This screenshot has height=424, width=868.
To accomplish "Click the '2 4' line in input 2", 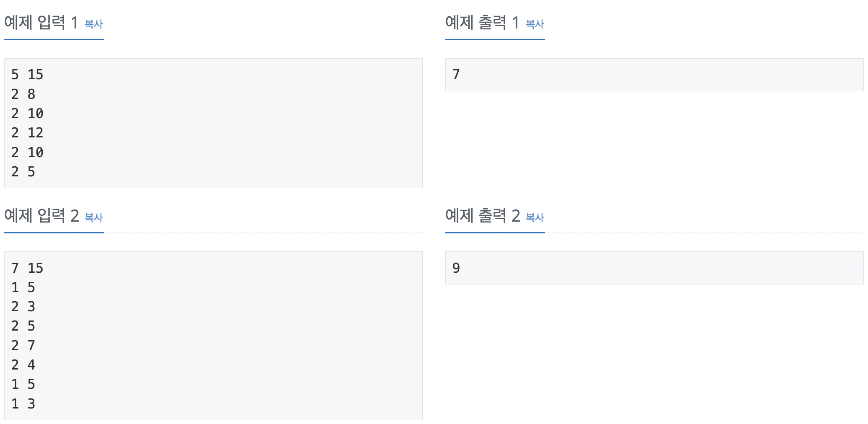I will [23, 365].
